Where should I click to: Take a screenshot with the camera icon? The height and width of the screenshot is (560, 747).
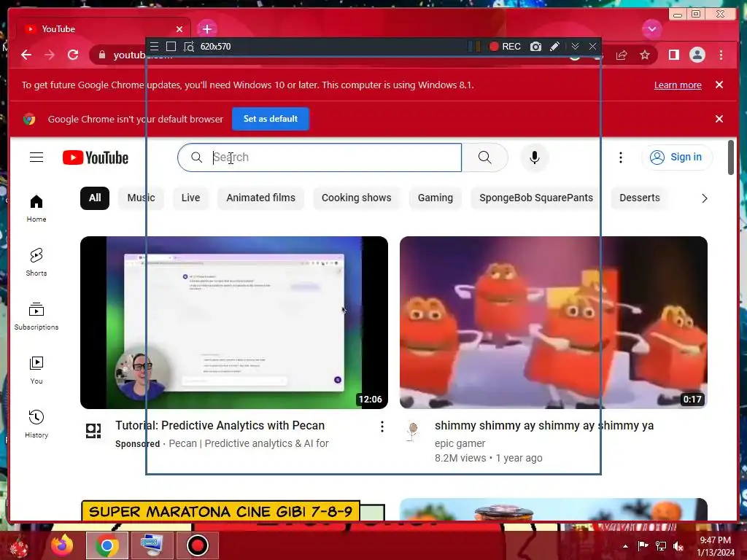pos(535,46)
